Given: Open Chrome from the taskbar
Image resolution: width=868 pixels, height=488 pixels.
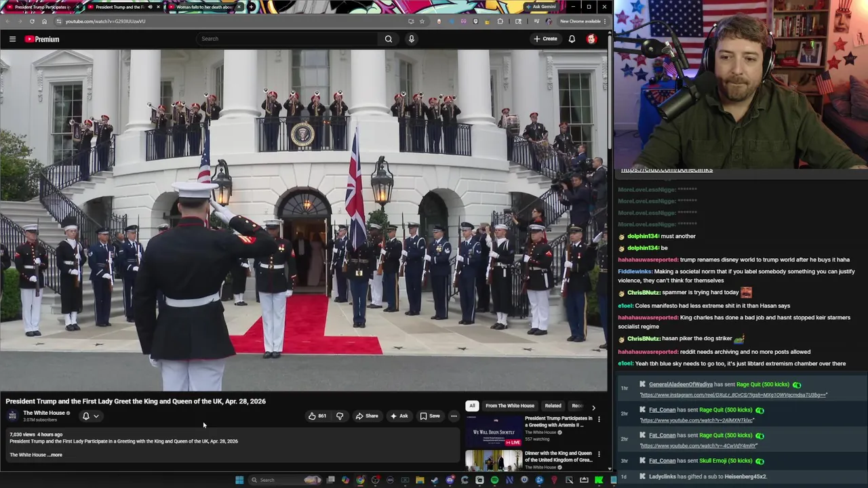Looking at the screenshot, I should [360, 480].
